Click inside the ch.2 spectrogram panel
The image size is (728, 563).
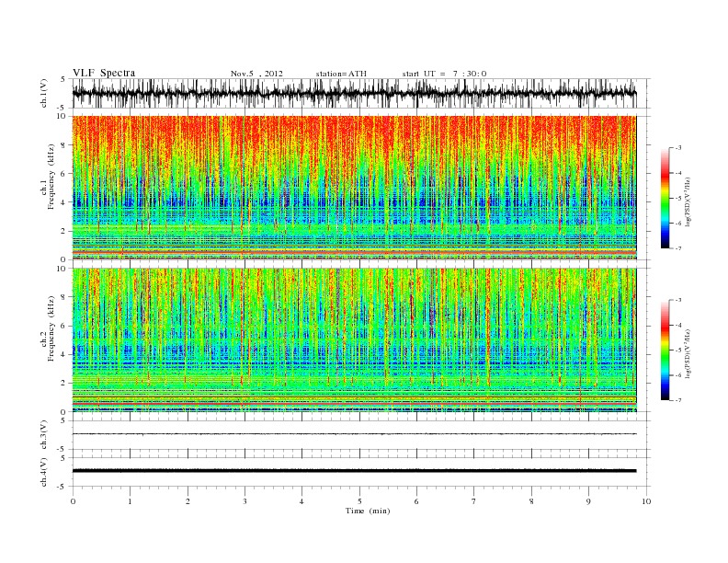(x=354, y=339)
